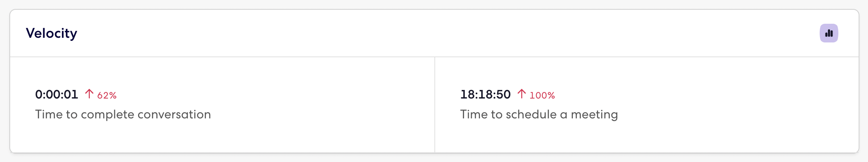Click the 100% change percentage
868x162 pixels.
click(x=542, y=95)
